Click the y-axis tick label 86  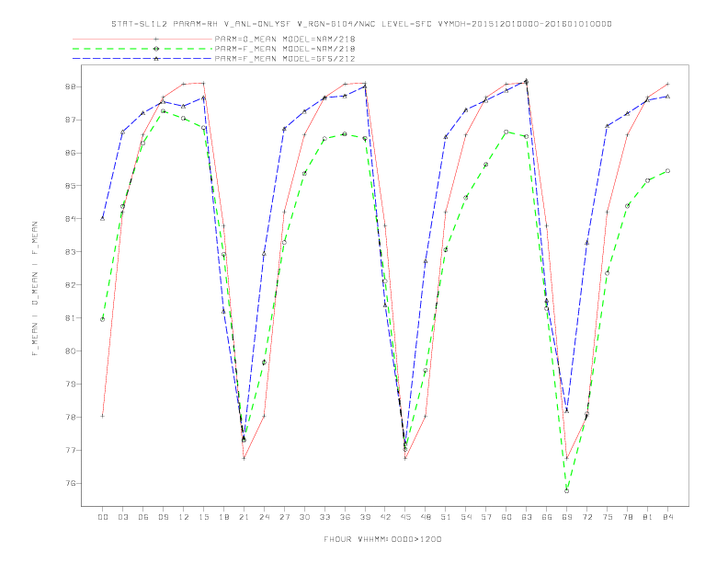pos(69,153)
